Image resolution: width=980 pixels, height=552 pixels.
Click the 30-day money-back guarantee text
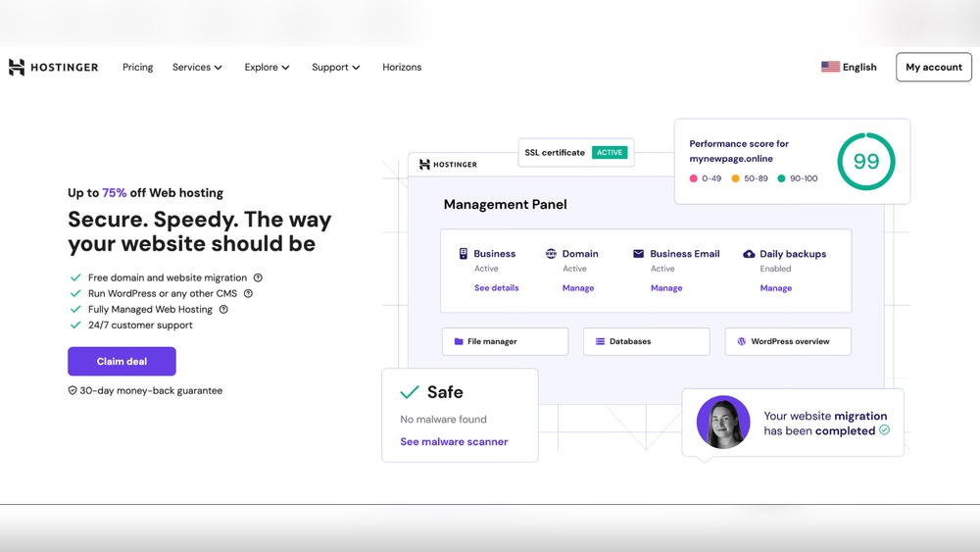(x=151, y=390)
